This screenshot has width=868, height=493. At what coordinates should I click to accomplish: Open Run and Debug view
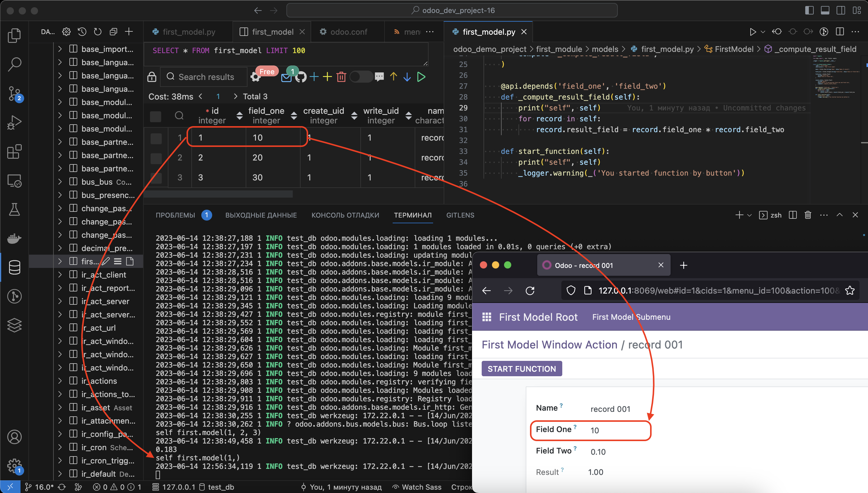pyautogui.click(x=14, y=122)
